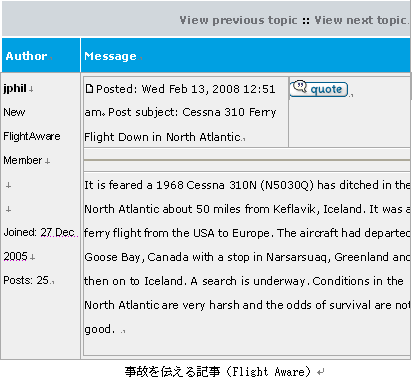Click the Author column header
The width and height of the screenshot is (412, 382).
[x=26, y=56]
